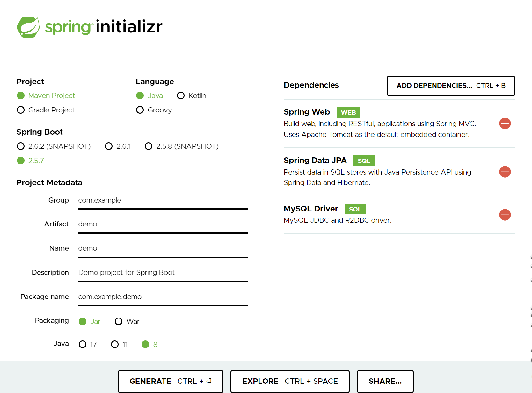The image size is (532, 393).
Task: Click the Spring Data JPA title
Action: (x=315, y=160)
